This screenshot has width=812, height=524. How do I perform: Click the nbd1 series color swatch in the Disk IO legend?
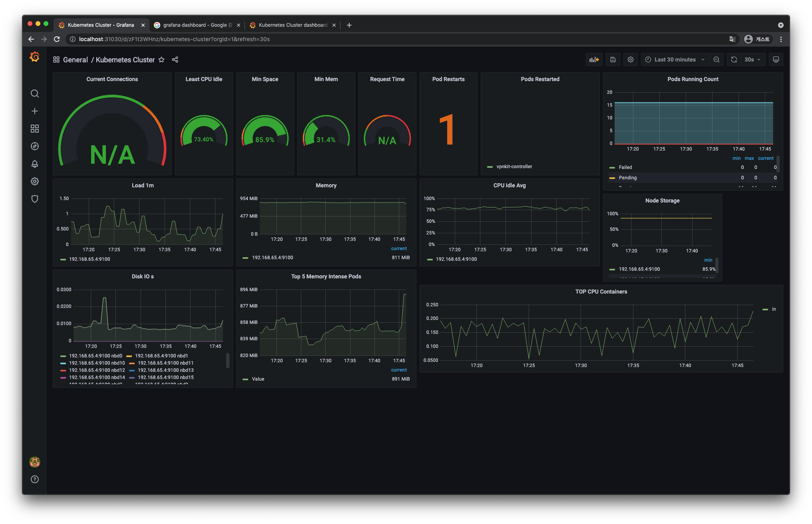[x=129, y=356]
